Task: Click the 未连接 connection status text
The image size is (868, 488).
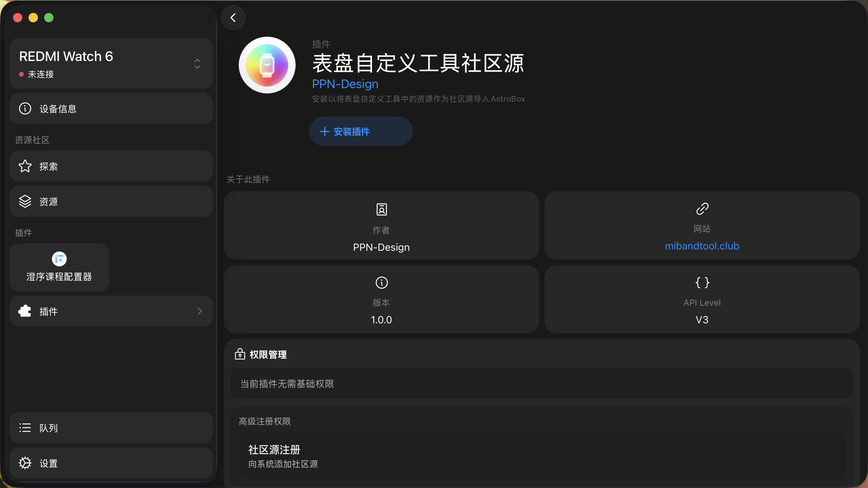Action: (x=41, y=74)
